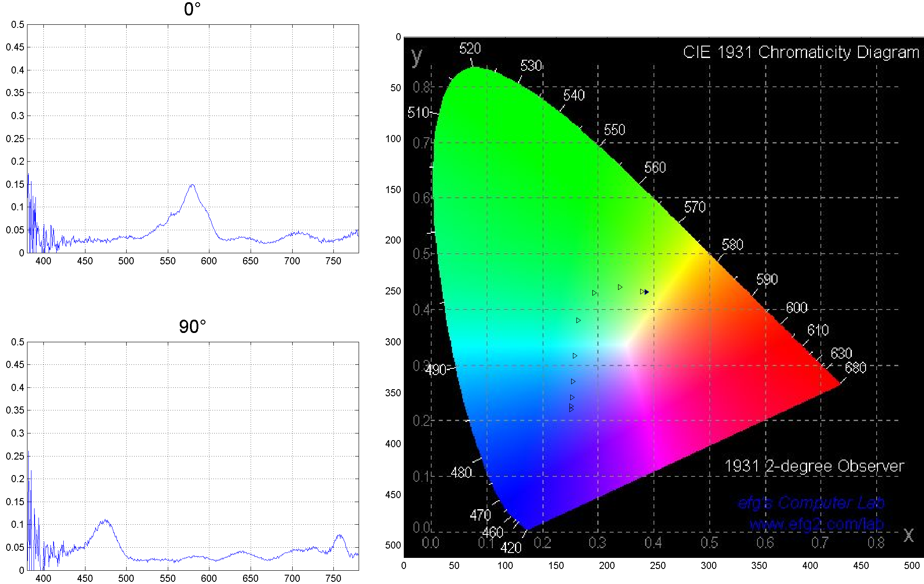Image resolution: width=924 pixels, height=584 pixels.
Task: Click the 520 wavelength label on spectral locus
Action: coord(470,48)
